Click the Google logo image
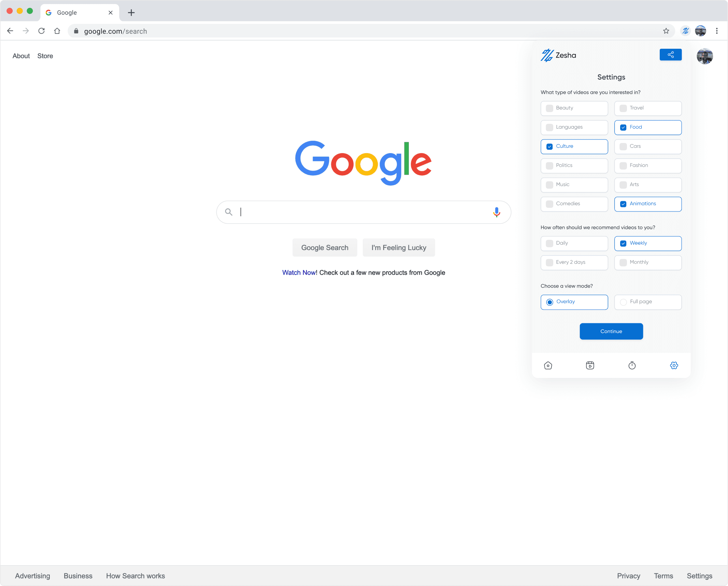728x586 pixels. [363, 163]
